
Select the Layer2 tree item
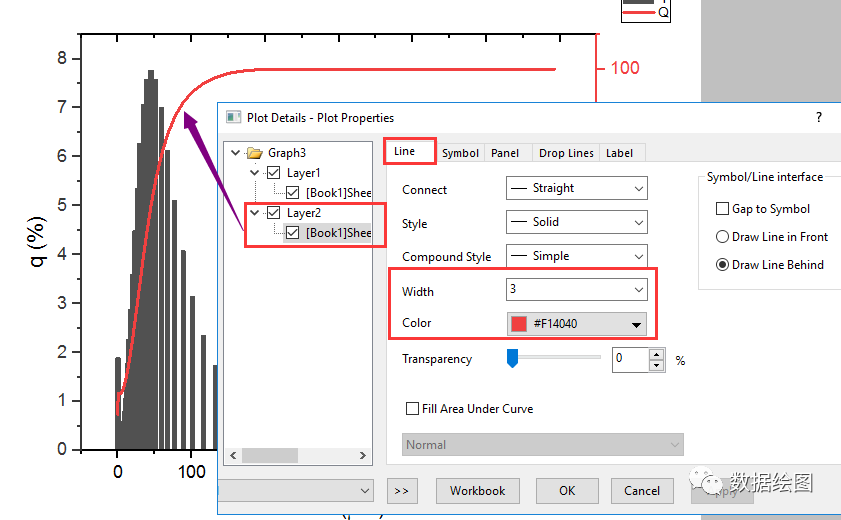(x=304, y=213)
